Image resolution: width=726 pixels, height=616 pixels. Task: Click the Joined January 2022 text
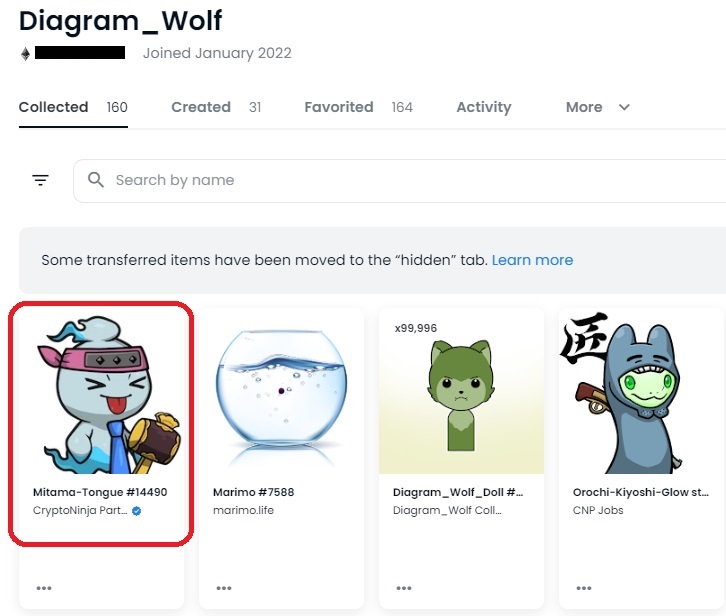[217, 53]
